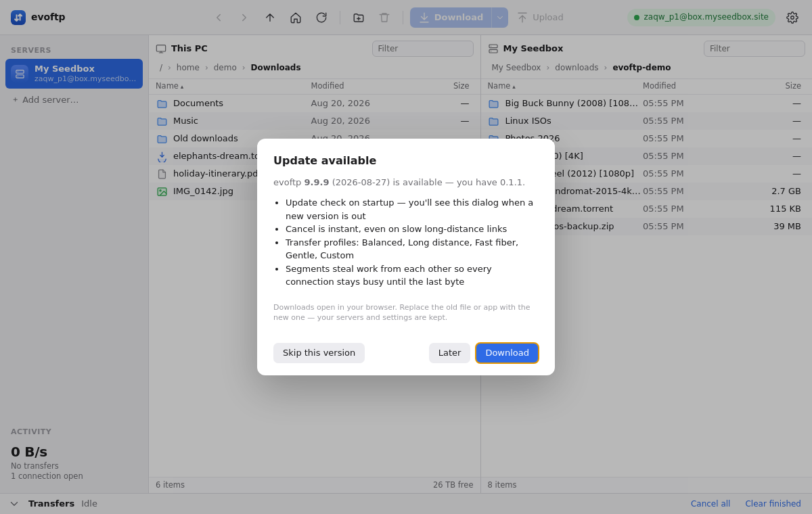This screenshot has height=514, width=812.
Task: Click the Transfers label in bottom bar
Action: 51,504
